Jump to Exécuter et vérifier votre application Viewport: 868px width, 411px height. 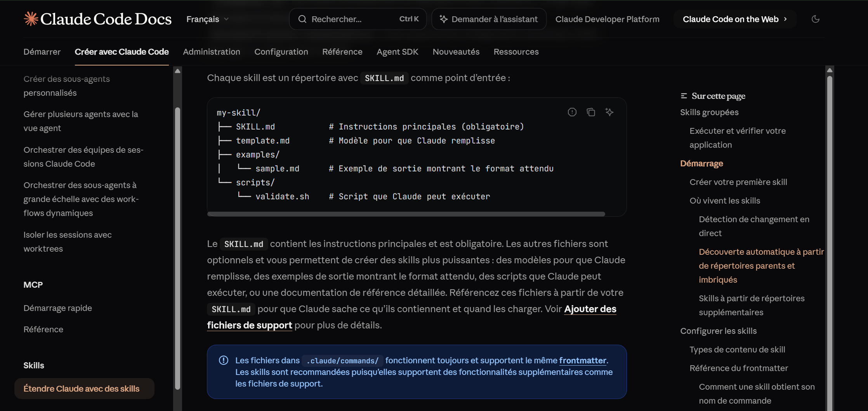pos(738,138)
